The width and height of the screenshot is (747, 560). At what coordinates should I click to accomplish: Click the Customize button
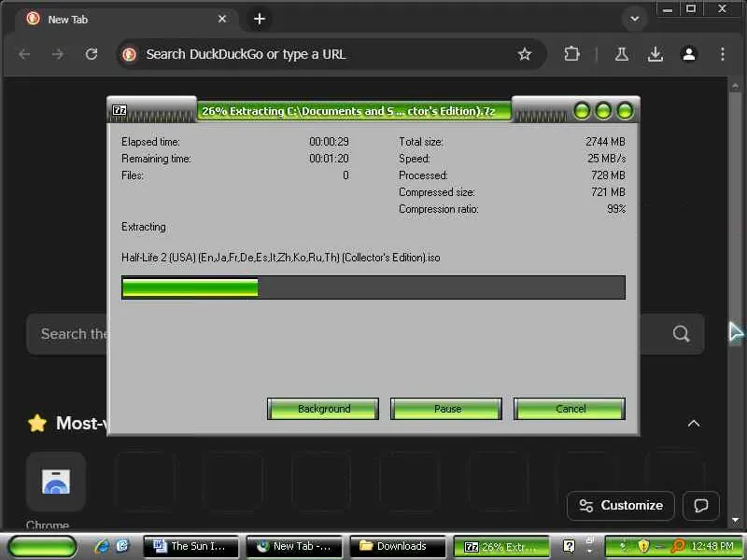[620, 505]
